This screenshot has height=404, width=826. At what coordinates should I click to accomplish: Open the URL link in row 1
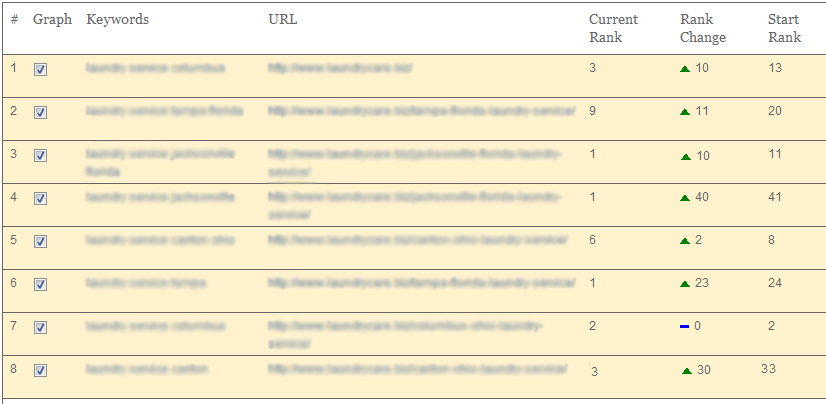[340, 68]
